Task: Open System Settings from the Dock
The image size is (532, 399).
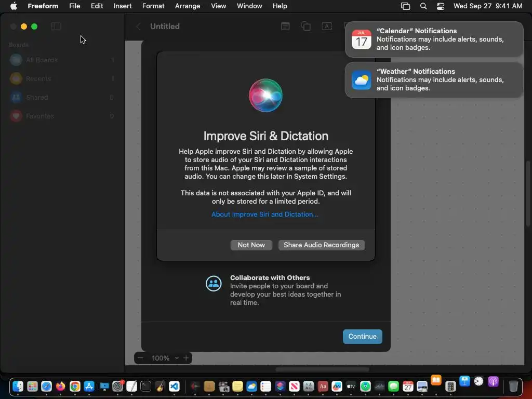Action: click(118, 387)
